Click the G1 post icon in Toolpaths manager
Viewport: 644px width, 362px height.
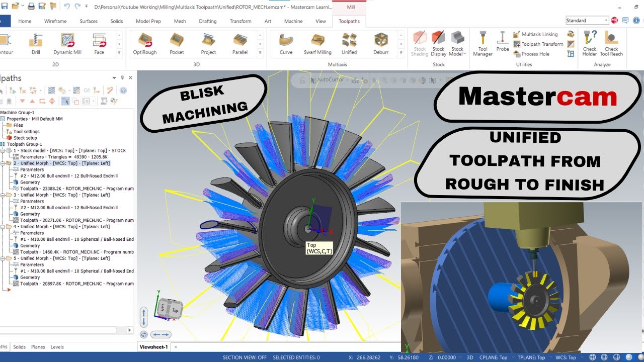pyautogui.click(x=86, y=90)
